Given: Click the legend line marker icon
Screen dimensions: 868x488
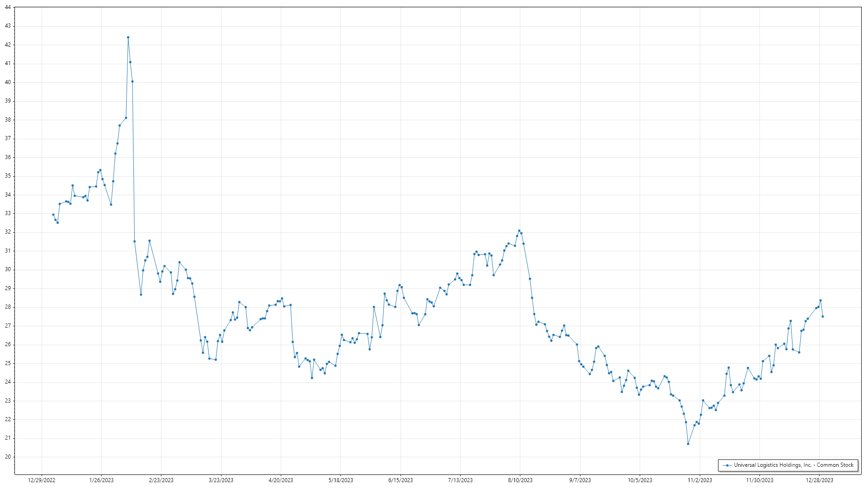Looking at the screenshot, I should (x=727, y=465).
